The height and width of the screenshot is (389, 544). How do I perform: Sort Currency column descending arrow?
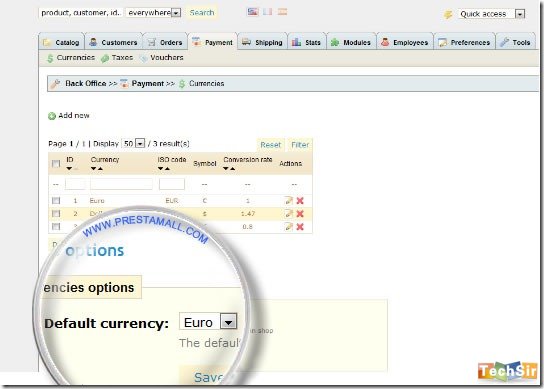point(93,169)
